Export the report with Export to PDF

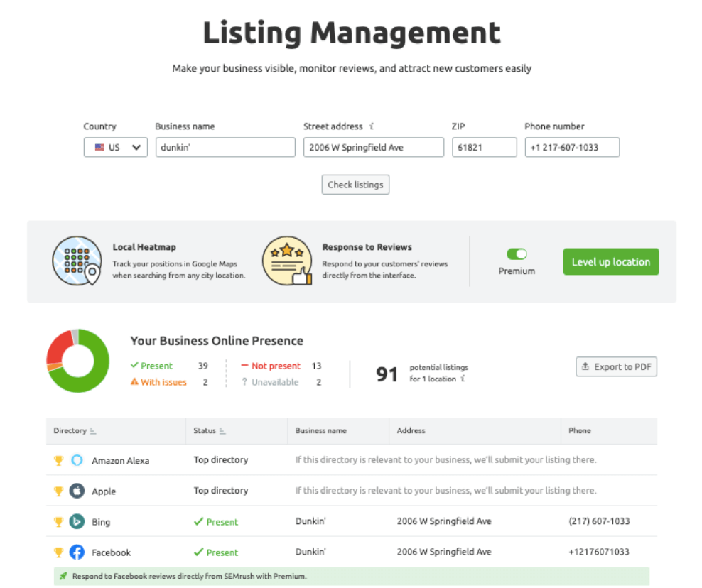point(617,366)
